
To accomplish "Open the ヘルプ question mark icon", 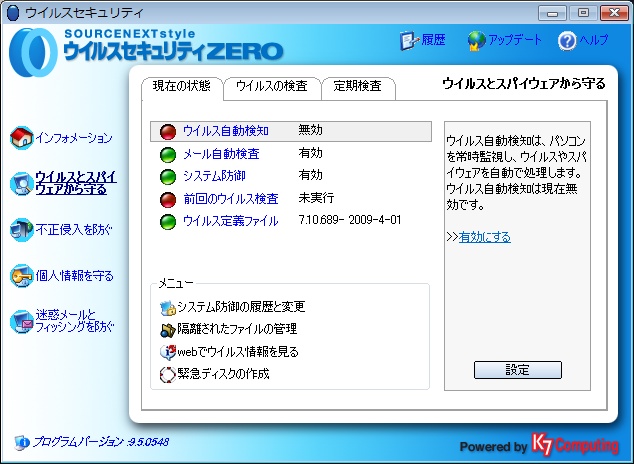I will point(567,41).
